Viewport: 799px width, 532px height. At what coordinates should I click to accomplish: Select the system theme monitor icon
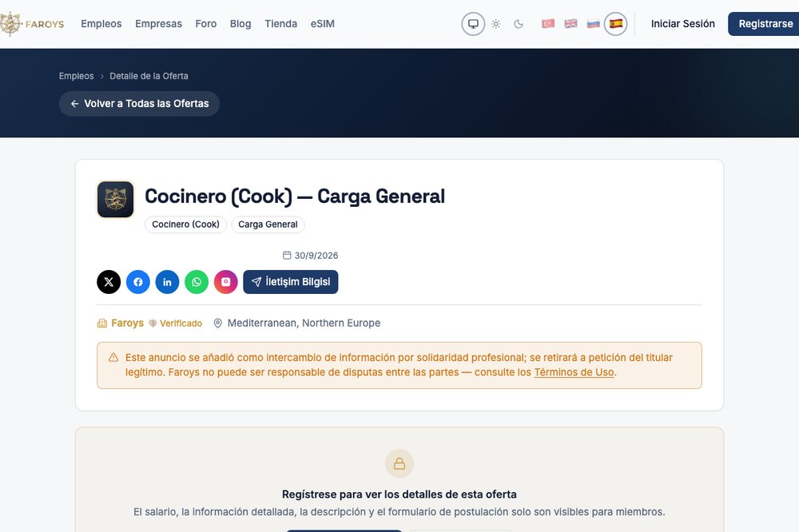click(x=473, y=24)
